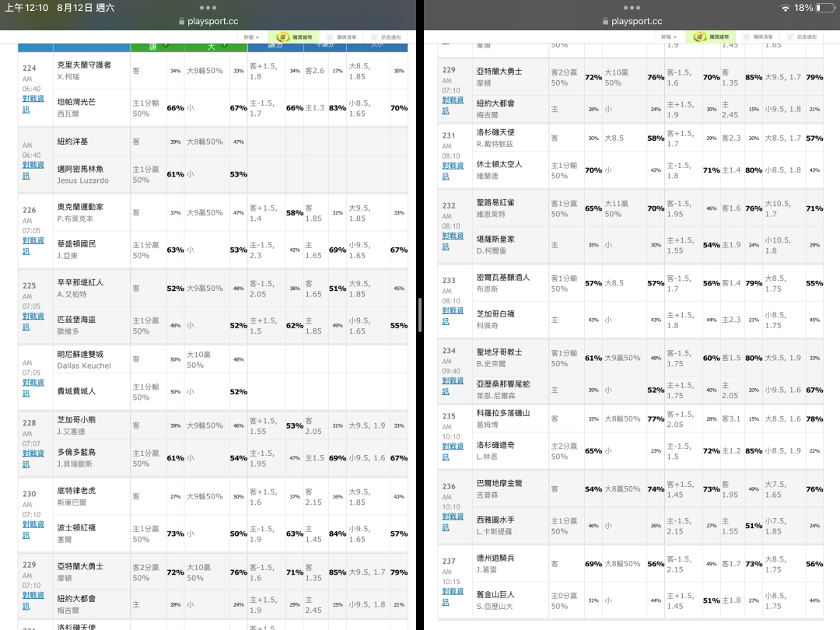The image size is (840, 630).
Task: Tap the lock icon in right address bar
Action: click(x=605, y=22)
